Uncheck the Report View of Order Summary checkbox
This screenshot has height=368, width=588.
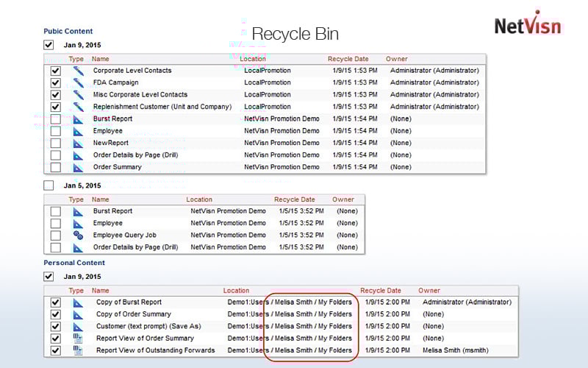click(56, 339)
